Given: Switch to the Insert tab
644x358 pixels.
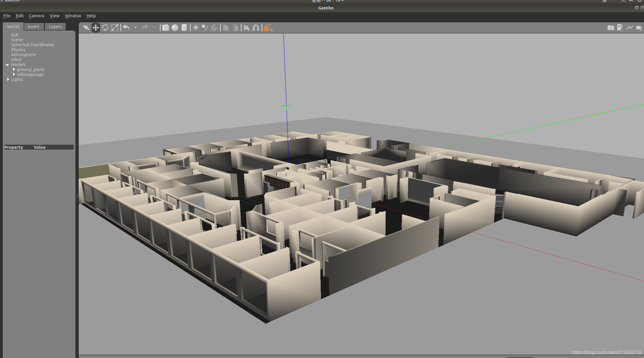Looking at the screenshot, I should [34, 27].
